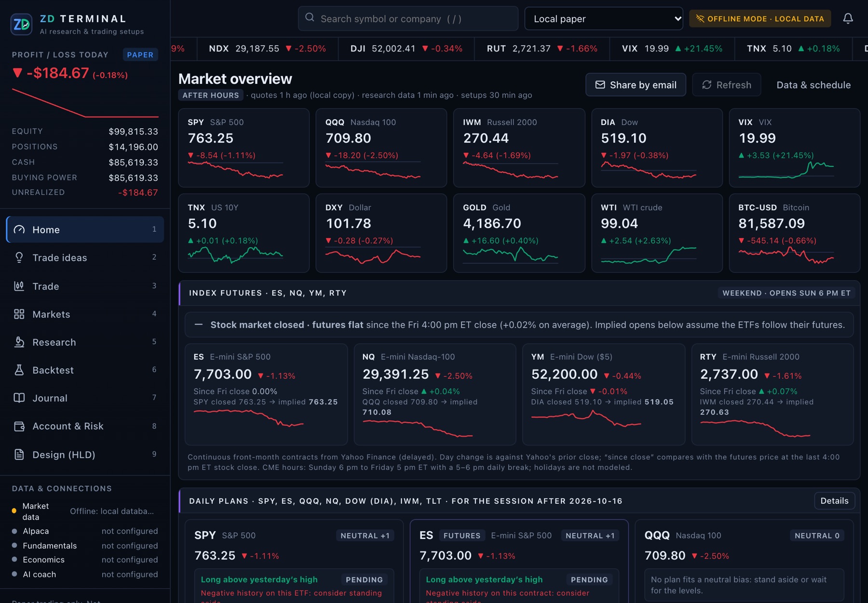Click the AFTER HOURS status badge

pyautogui.click(x=211, y=95)
